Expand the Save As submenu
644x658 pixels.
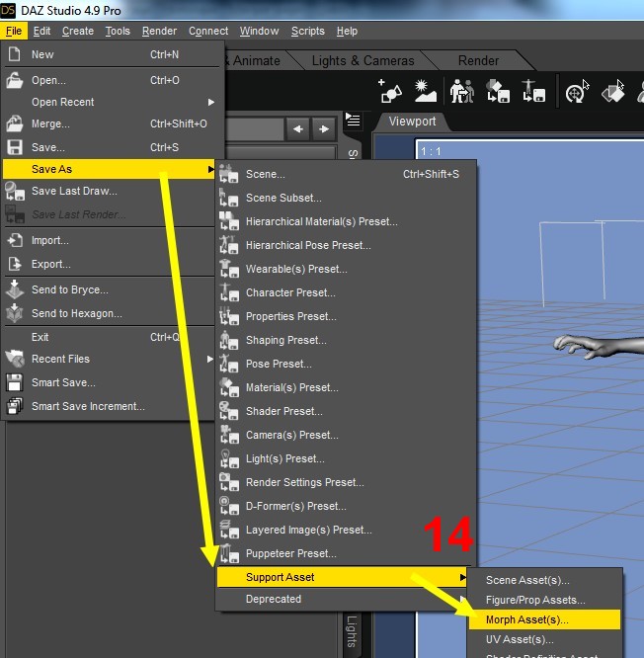pyautogui.click(x=109, y=169)
